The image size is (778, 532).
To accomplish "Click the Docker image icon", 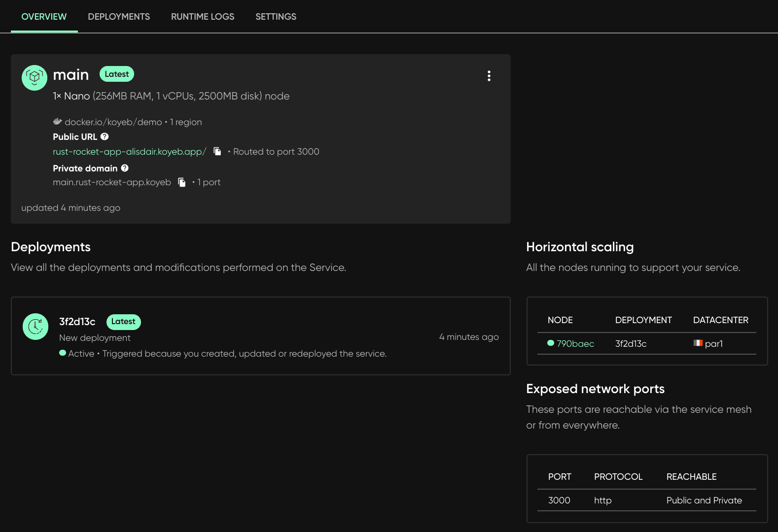I will (57, 122).
